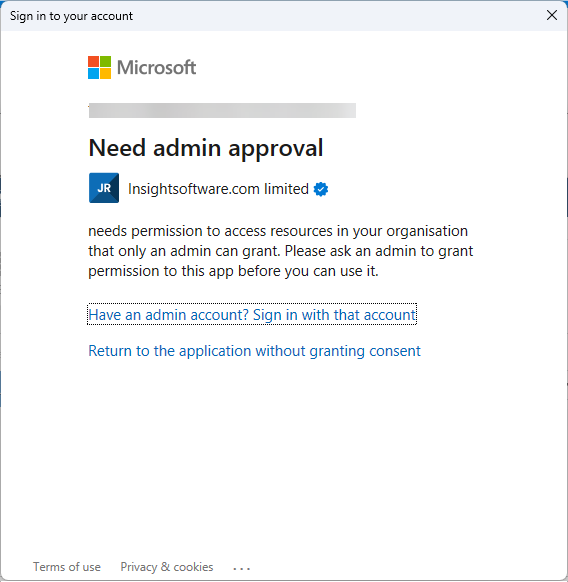Close the Sign in to your account dialog
Viewport: 568px width, 582px height.
pyautogui.click(x=552, y=15)
